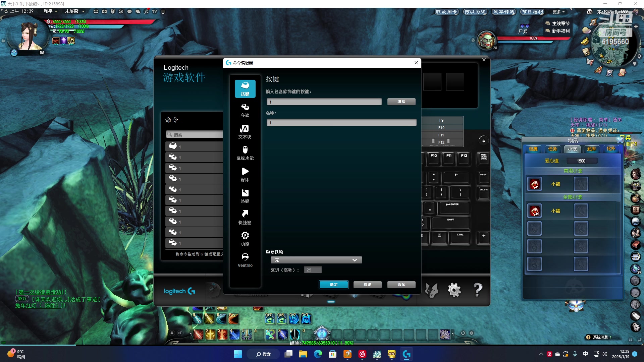Open Logitech settings gear icon
644x362 pixels.
454,290
